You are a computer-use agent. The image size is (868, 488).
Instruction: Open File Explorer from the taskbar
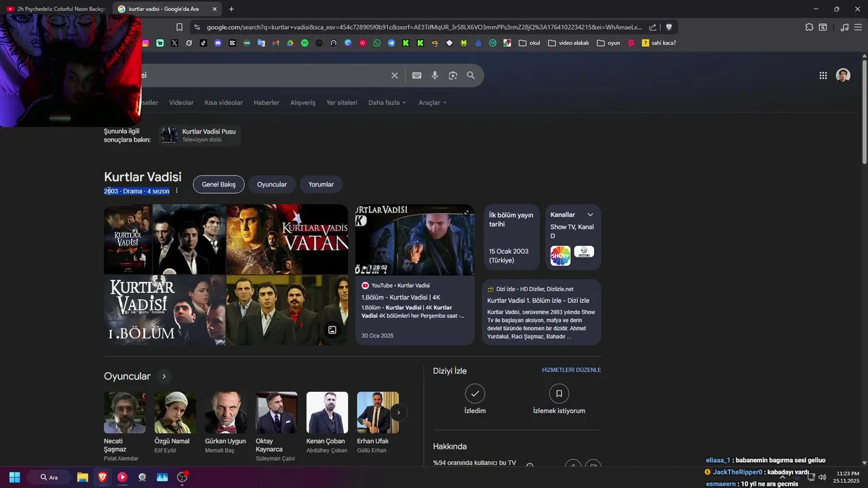(x=83, y=477)
